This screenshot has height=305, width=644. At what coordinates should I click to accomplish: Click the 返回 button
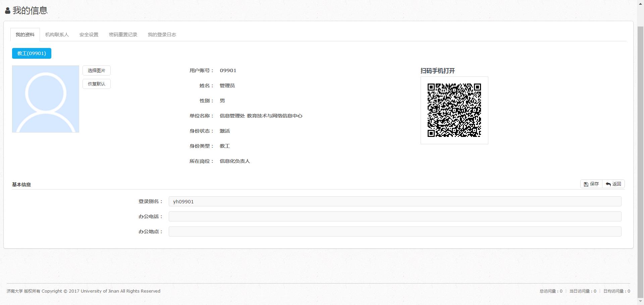click(x=613, y=184)
